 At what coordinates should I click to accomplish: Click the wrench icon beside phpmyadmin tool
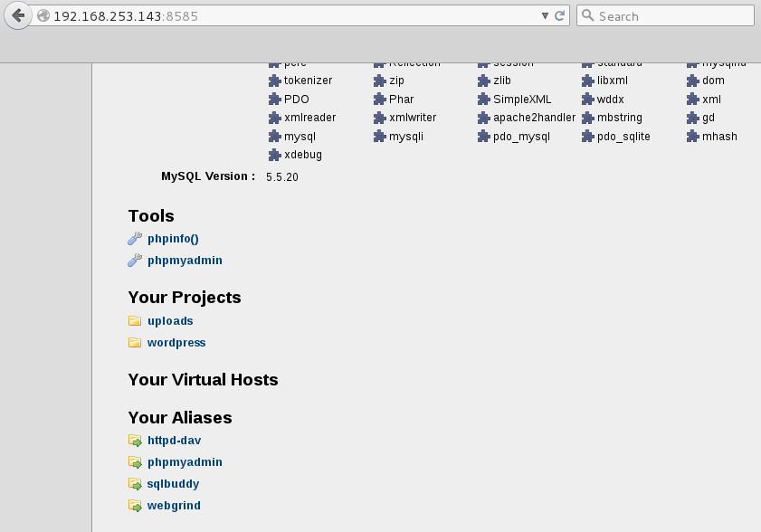pyautogui.click(x=135, y=261)
